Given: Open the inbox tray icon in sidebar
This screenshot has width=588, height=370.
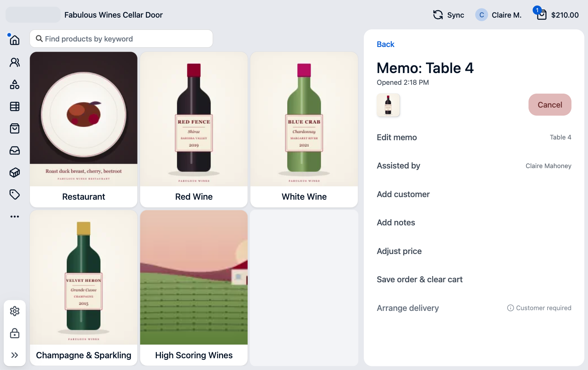Looking at the screenshot, I should tap(15, 150).
